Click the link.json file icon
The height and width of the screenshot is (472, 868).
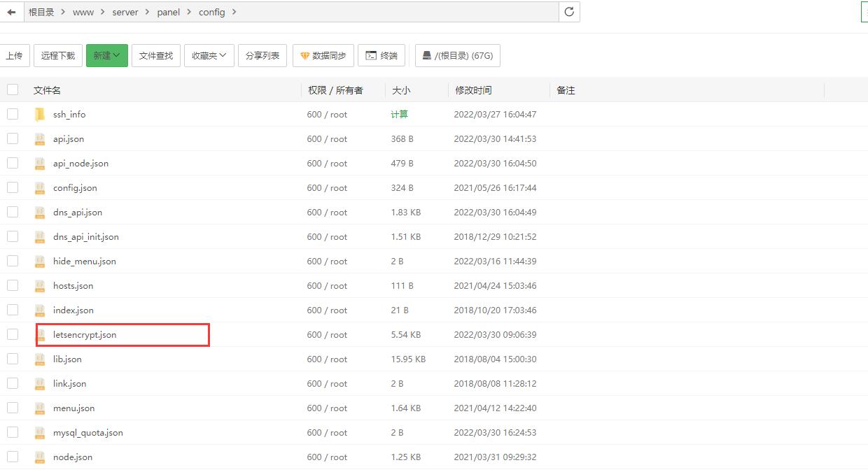pos(40,384)
